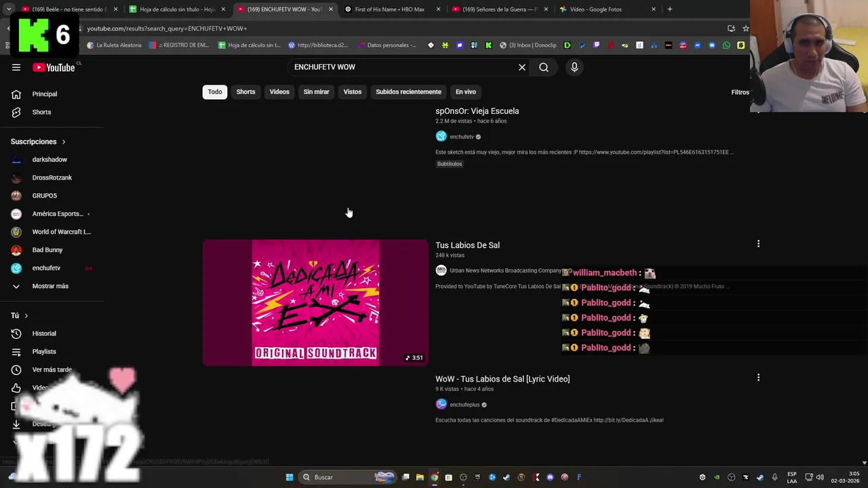The width and height of the screenshot is (868, 488).
Task: Click the taskbar Buscar search box
Action: (348, 477)
